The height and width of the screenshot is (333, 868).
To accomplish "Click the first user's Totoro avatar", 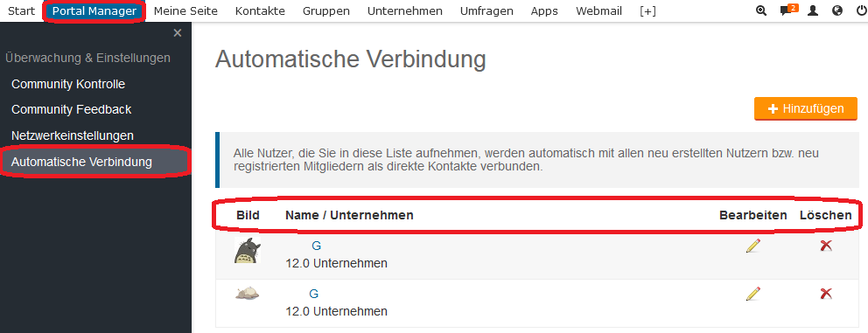I will (248, 251).
